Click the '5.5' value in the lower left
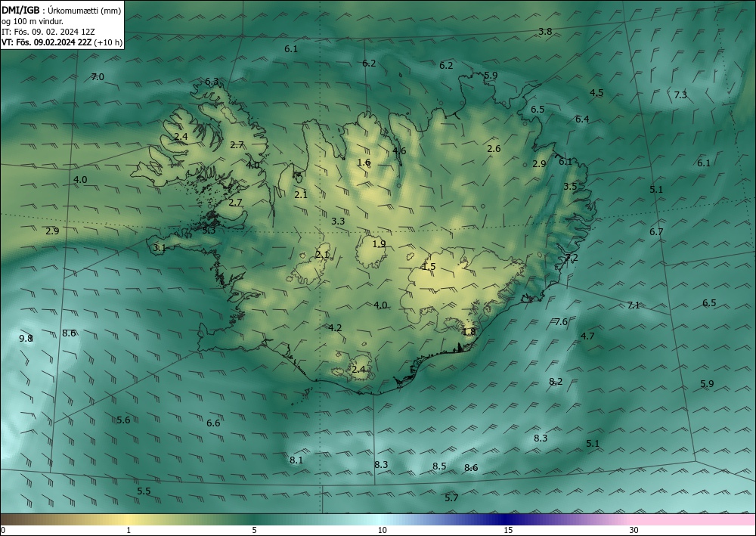The image size is (756, 536). 144,491
